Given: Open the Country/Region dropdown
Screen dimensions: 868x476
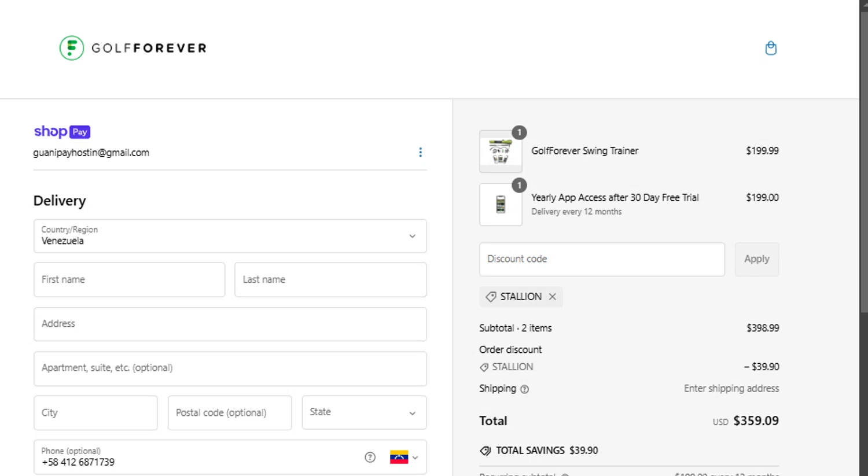Looking at the screenshot, I should click(230, 236).
